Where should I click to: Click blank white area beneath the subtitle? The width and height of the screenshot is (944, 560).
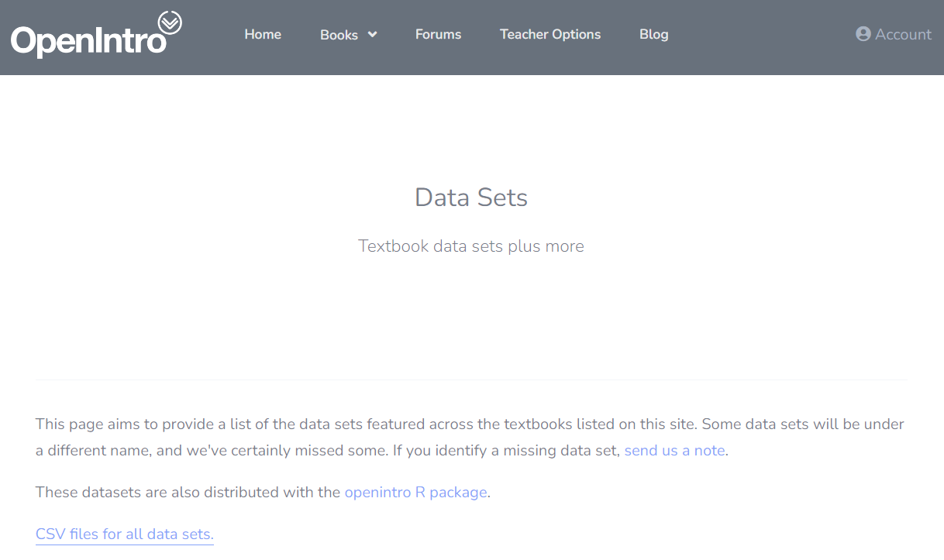click(x=471, y=318)
